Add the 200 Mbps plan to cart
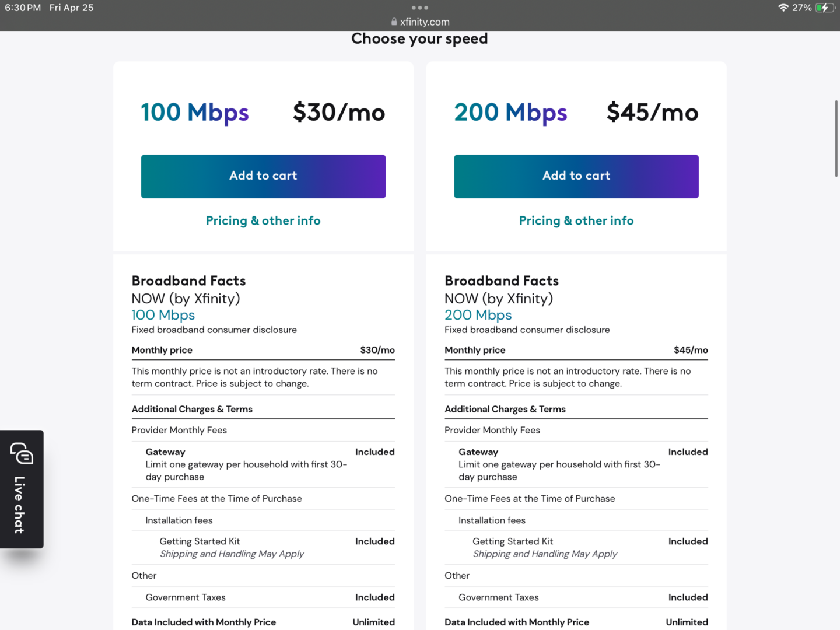 pyautogui.click(x=576, y=176)
